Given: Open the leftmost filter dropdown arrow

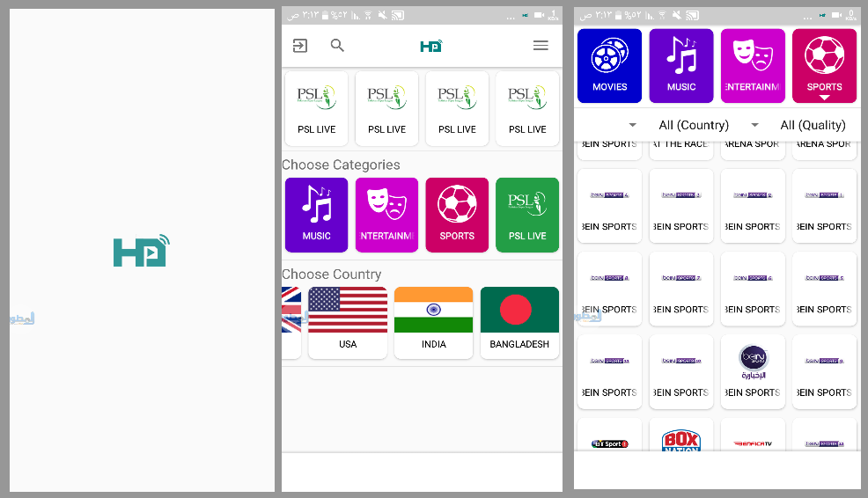Looking at the screenshot, I should [632, 125].
